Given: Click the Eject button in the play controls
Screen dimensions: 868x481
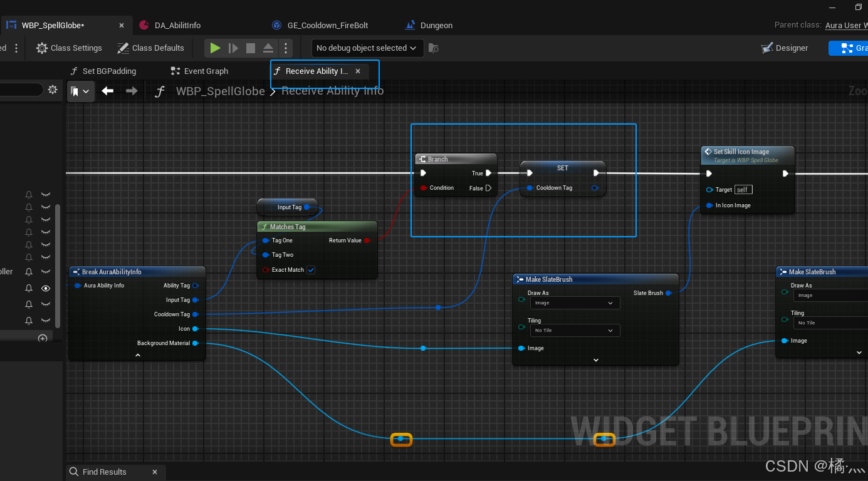Looking at the screenshot, I should point(268,48).
